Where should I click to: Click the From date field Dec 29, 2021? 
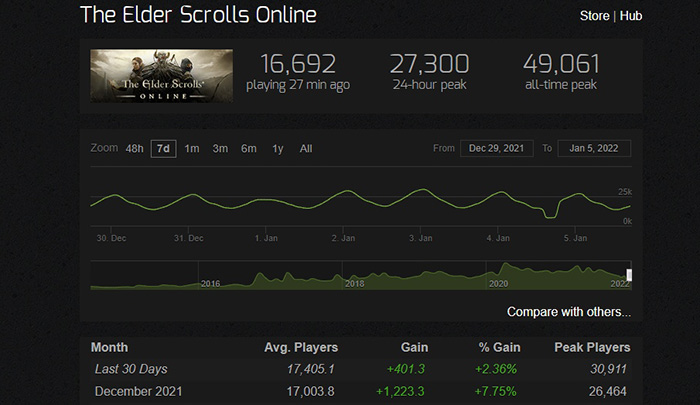[x=496, y=148]
